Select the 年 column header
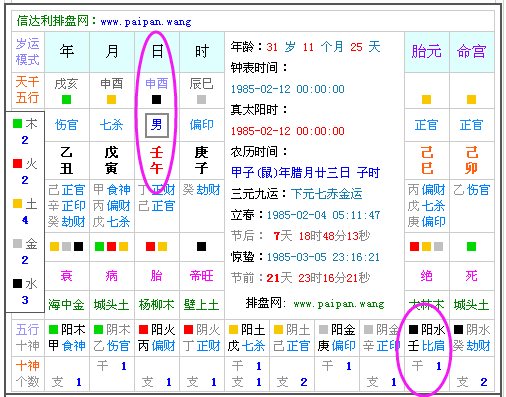The width and height of the screenshot is (506, 397). [67, 52]
